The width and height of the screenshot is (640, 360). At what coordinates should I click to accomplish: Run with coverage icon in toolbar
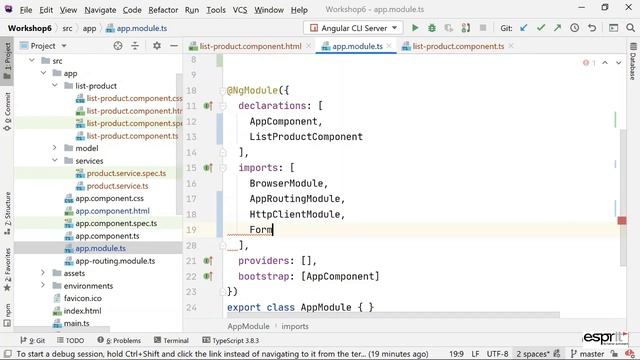pos(449,28)
